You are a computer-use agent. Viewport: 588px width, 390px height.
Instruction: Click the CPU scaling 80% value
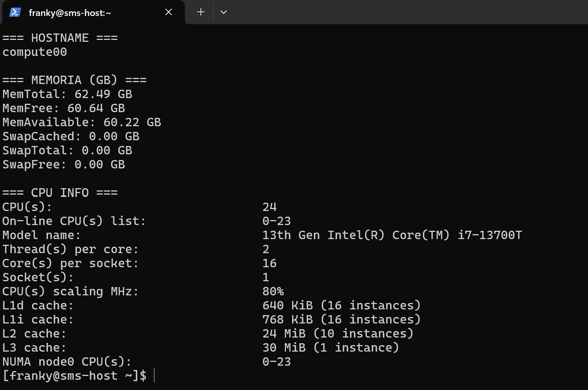pos(273,292)
